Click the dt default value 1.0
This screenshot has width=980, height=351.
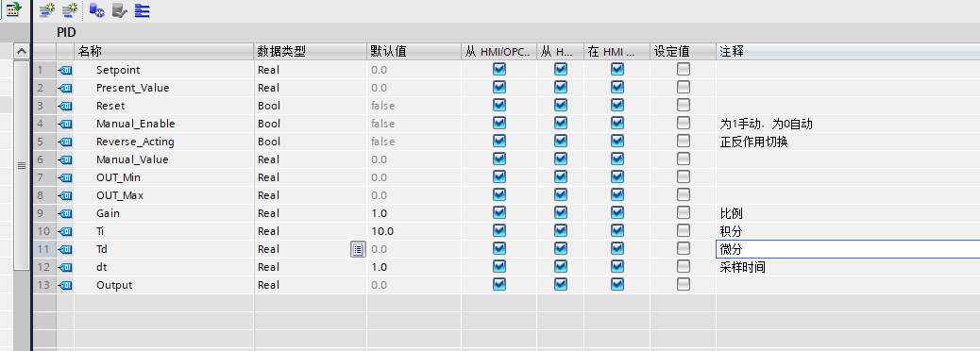[x=379, y=267]
